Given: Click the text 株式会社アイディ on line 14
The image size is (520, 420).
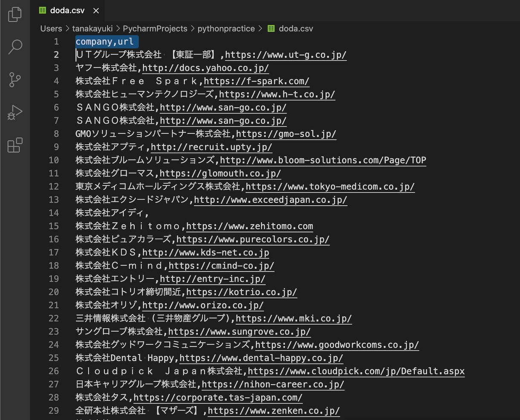Looking at the screenshot, I should (x=110, y=213).
